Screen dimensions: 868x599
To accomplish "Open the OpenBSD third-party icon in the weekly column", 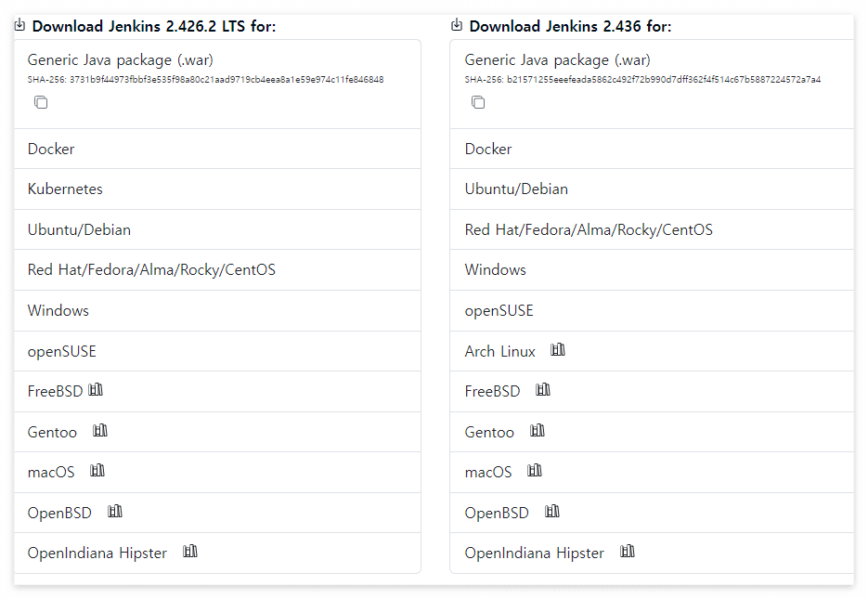I will tap(552, 512).
